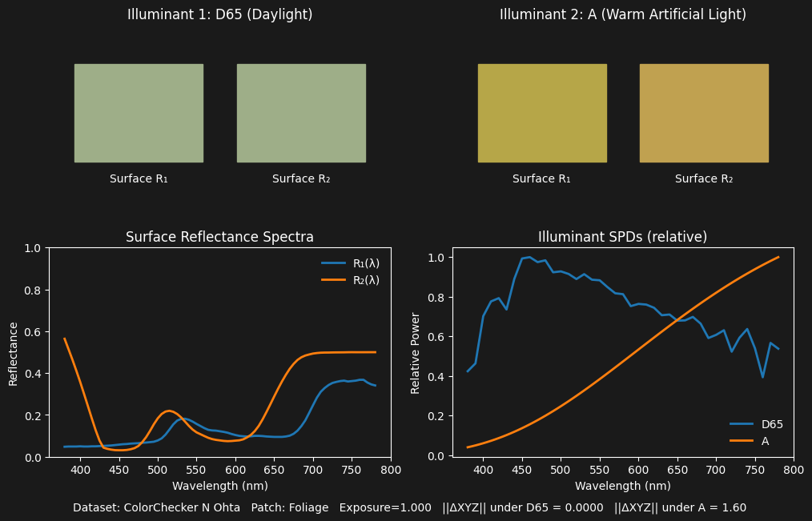Click 'Wavelength (nm)' label below reflectance plot
The image size is (812, 521).
click(x=220, y=486)
